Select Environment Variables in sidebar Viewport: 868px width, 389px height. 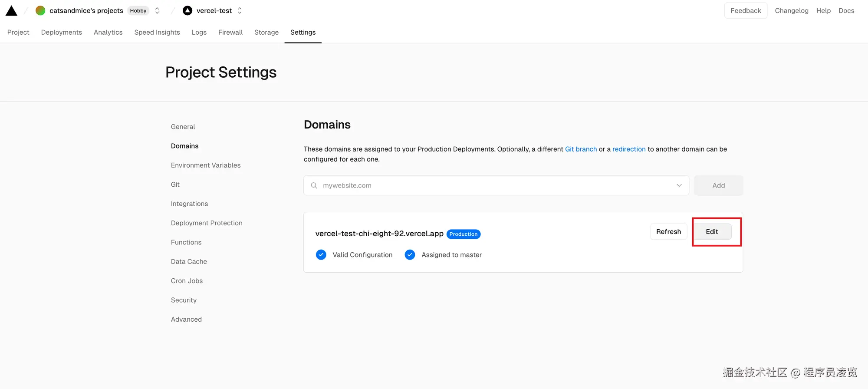[x=206, y=165]
